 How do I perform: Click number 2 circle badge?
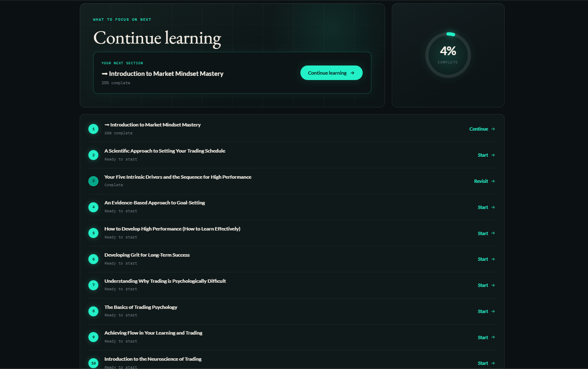[x=93, y=155]
